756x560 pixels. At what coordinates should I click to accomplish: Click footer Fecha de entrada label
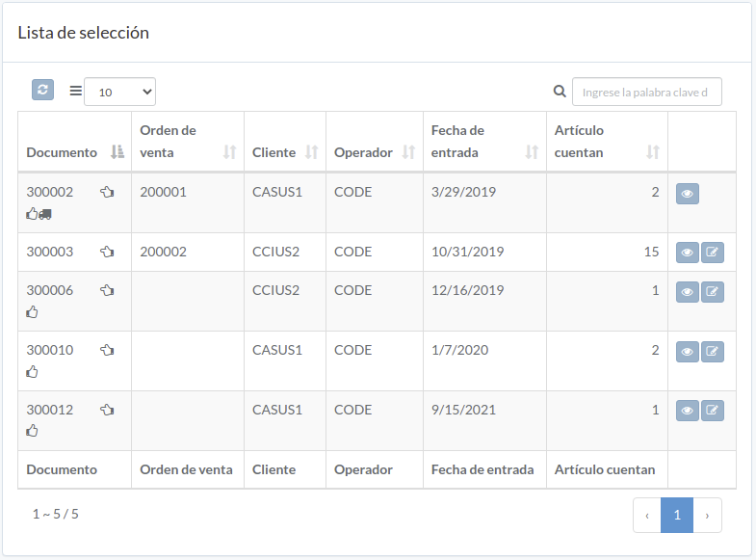coord(482,469)
